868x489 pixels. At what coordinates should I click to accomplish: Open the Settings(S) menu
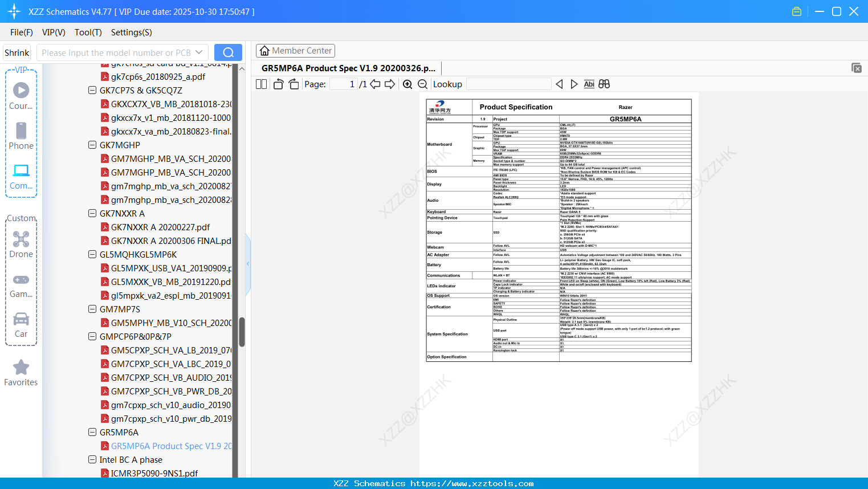132,32
